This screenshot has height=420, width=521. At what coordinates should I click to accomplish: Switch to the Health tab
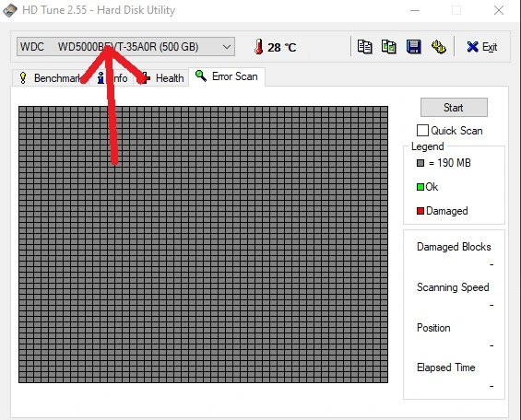[161, 78]
